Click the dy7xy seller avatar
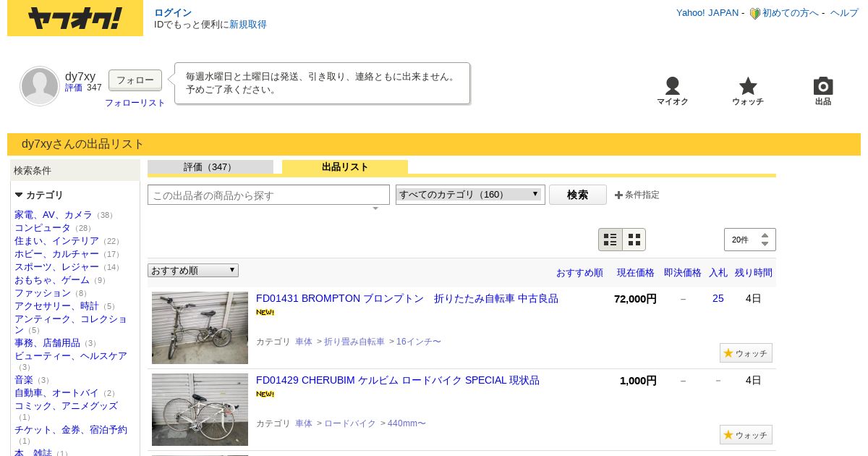This screenshot has height=456, width=868. point(40,86)
